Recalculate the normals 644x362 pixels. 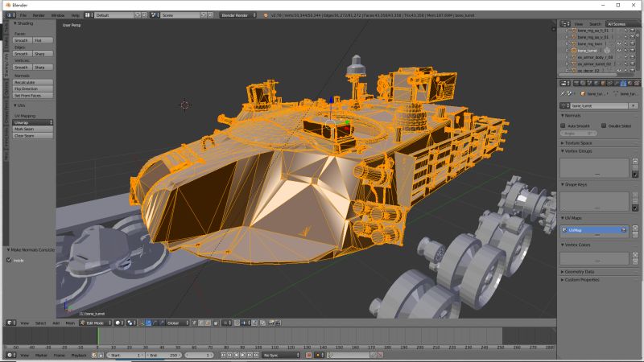click(x=33, y=82)
